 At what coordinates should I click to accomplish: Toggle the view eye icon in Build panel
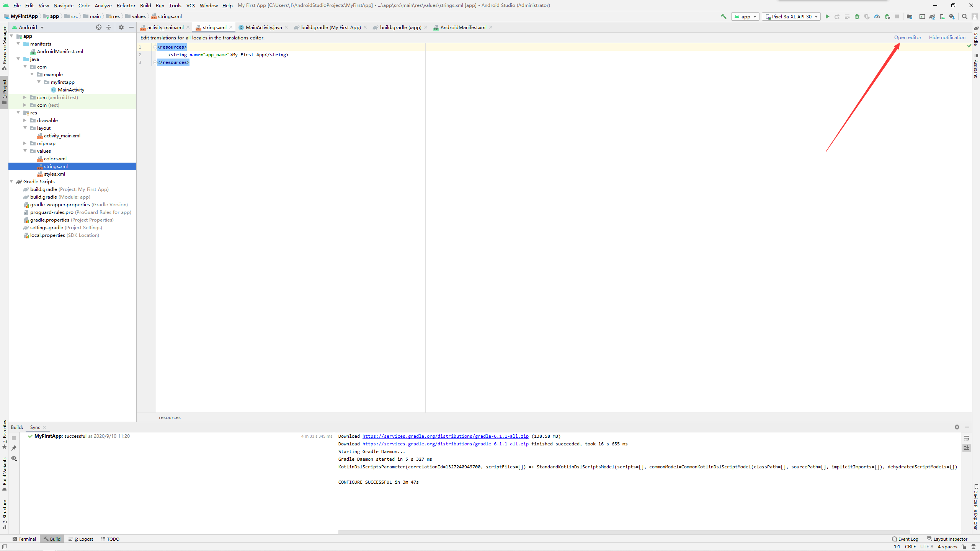[14, 458]
